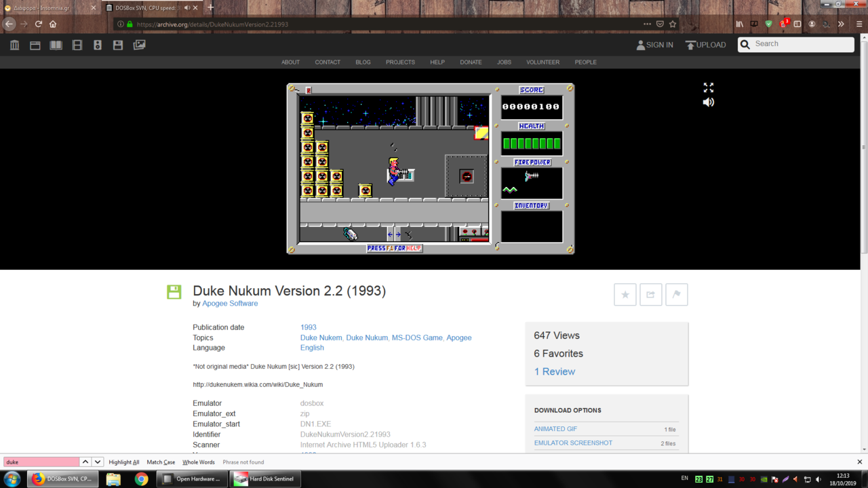The width and height of the screenshot is (868, 488).
Task: Open EMULATOR SCREENSHOT download option
Action: tap(573, 443)
